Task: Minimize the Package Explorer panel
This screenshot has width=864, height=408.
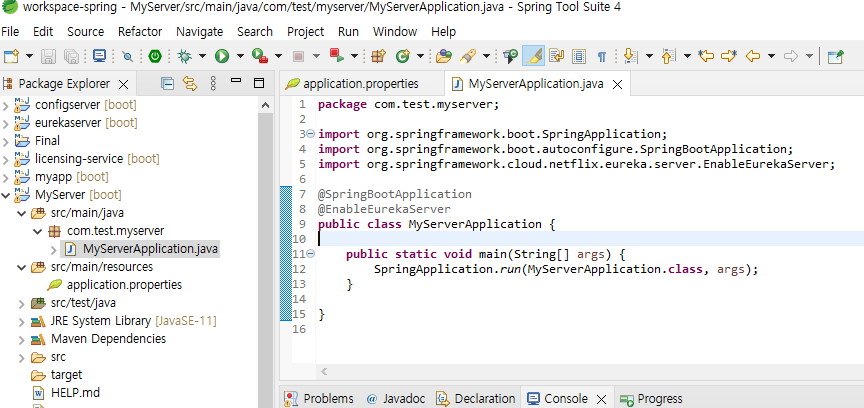Action: 236,81
